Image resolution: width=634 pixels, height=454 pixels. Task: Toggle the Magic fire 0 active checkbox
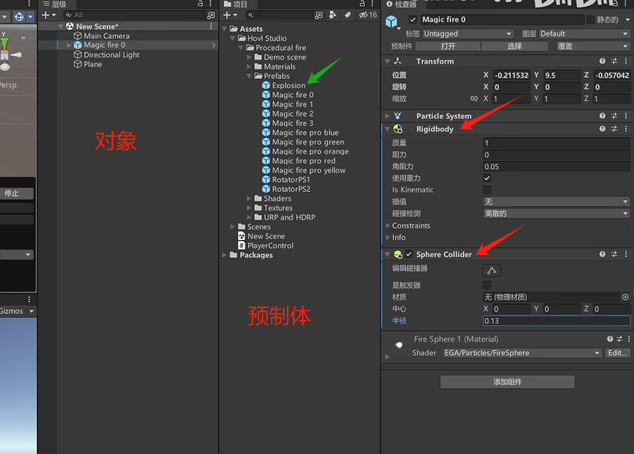(412, 19)
